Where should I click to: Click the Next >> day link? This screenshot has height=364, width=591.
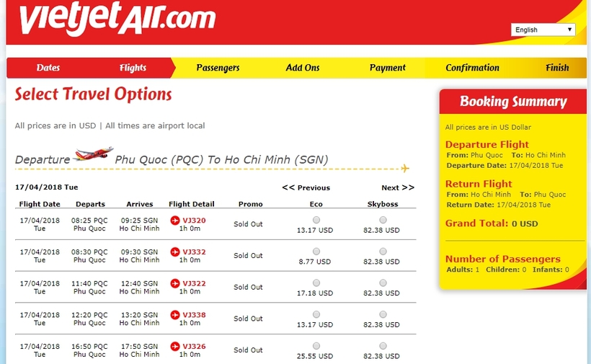[x=398, y=187]
